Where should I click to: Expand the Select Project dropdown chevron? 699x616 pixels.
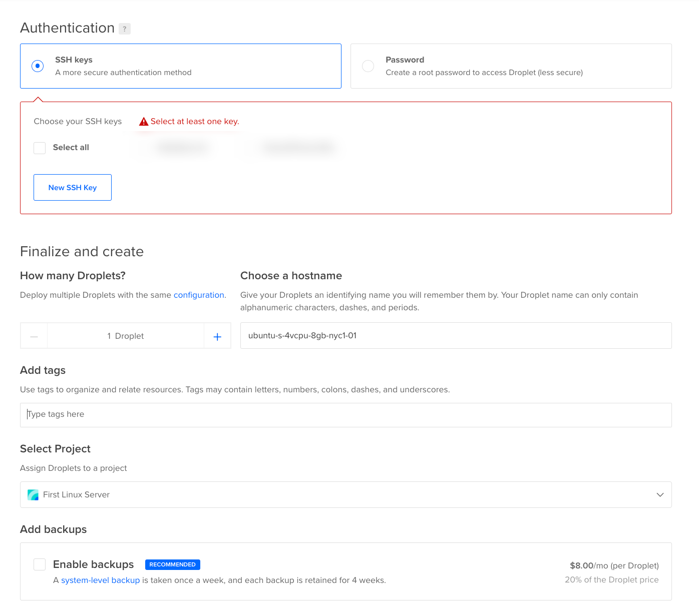660,495
